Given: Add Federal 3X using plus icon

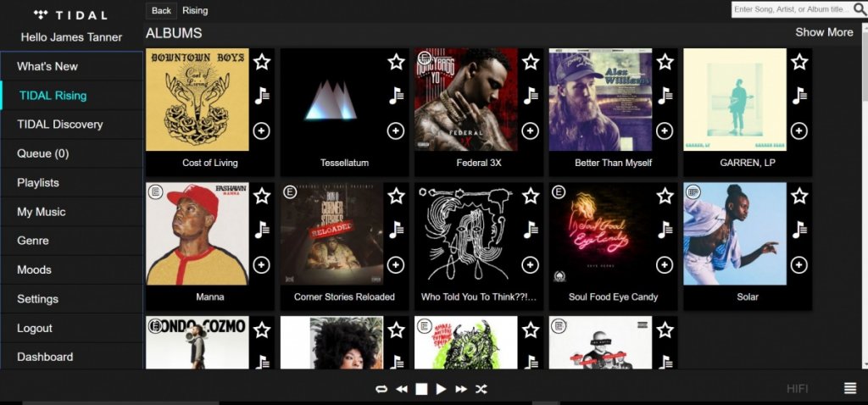Looking at the screenshot, I should pos(531,131).
